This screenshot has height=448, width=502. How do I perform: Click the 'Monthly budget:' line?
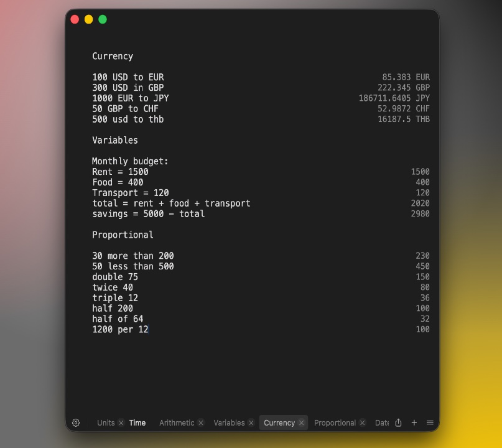tap(130, 161)
